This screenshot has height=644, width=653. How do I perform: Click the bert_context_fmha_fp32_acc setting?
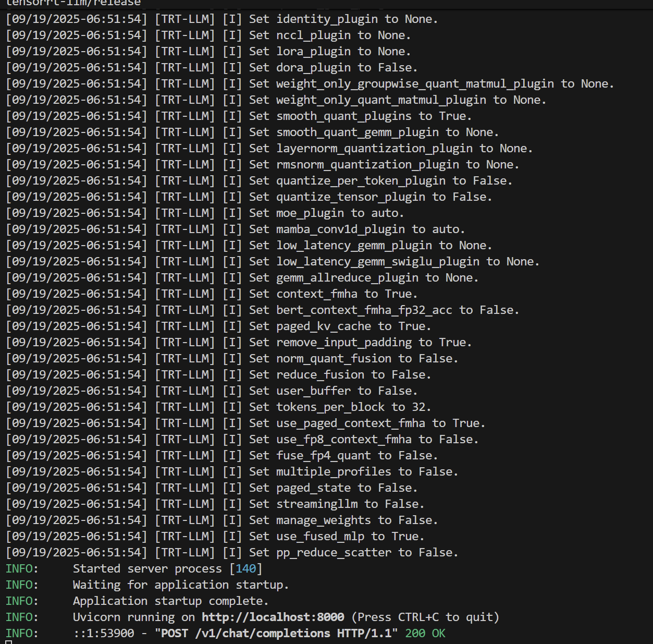(364, 310)
